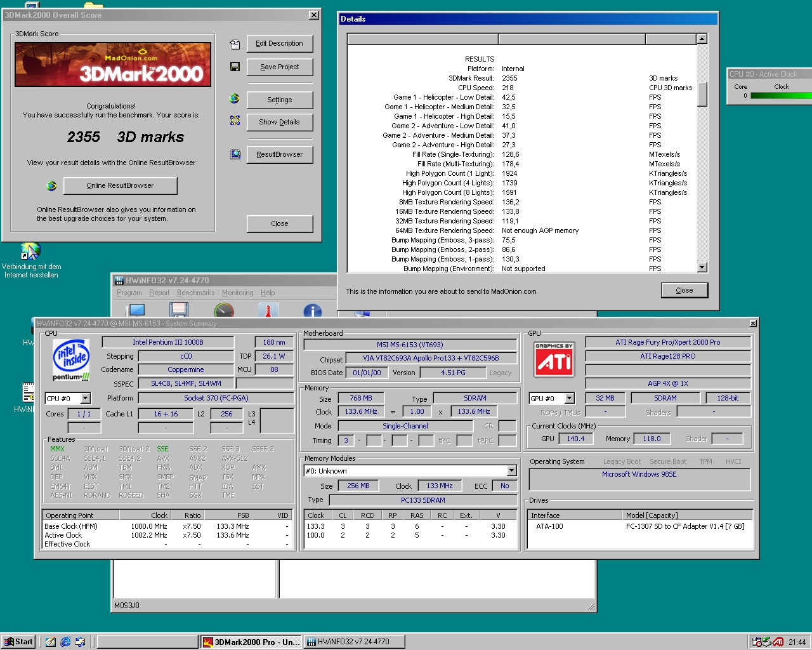
Task: Click the globe icon beside Settings
Action: click(x=235, y=98)
